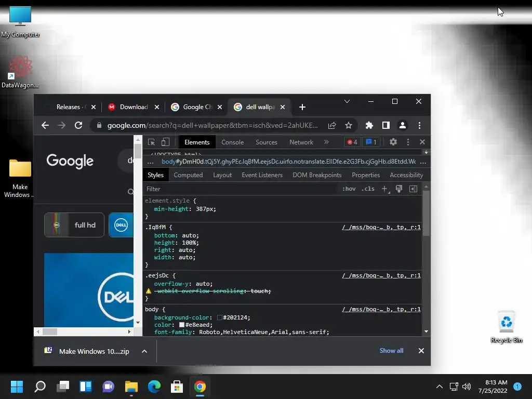Toggle rendering emulations paintbrush icon
The image size is (532, 399).
coord(399,189)
